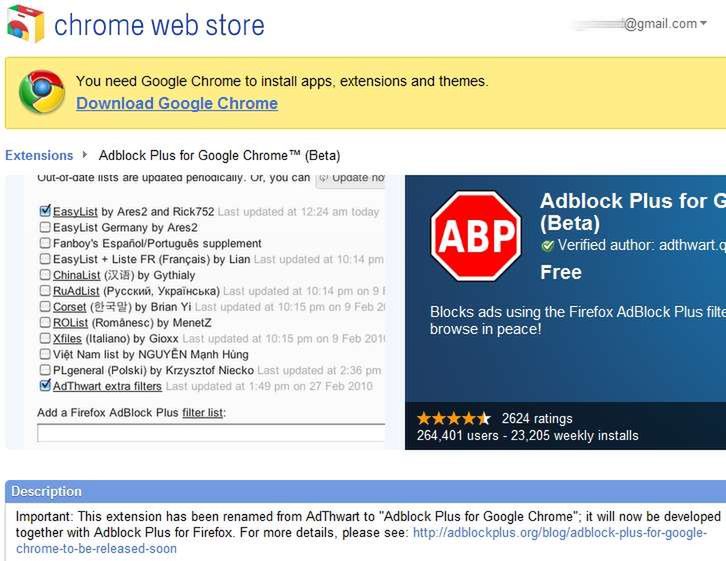The image size is (726, 561).
Task: Open the EasyList link
Action: point(75,212)
